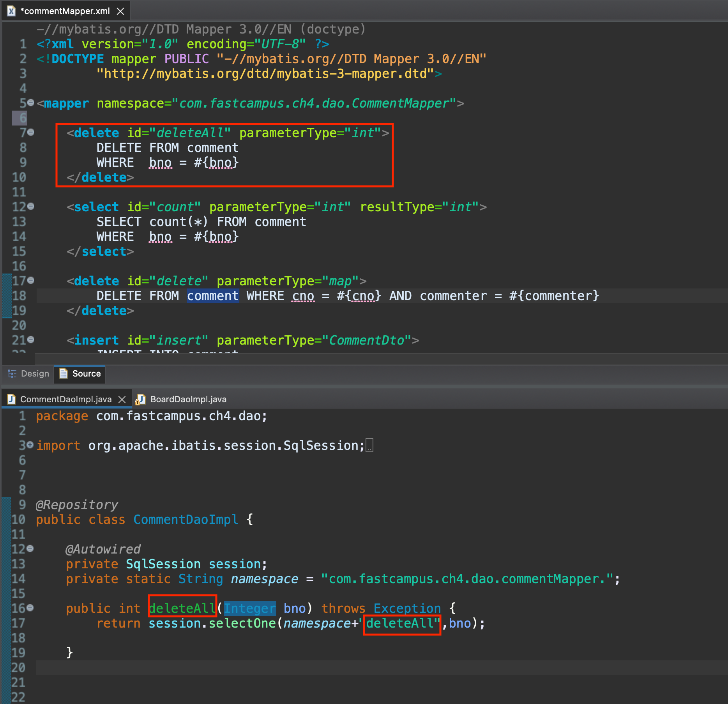Screen dimensions: 728x704
Task: Click the Java file icon on CommentDaoImpl.java tab
Action: [11, 399]
